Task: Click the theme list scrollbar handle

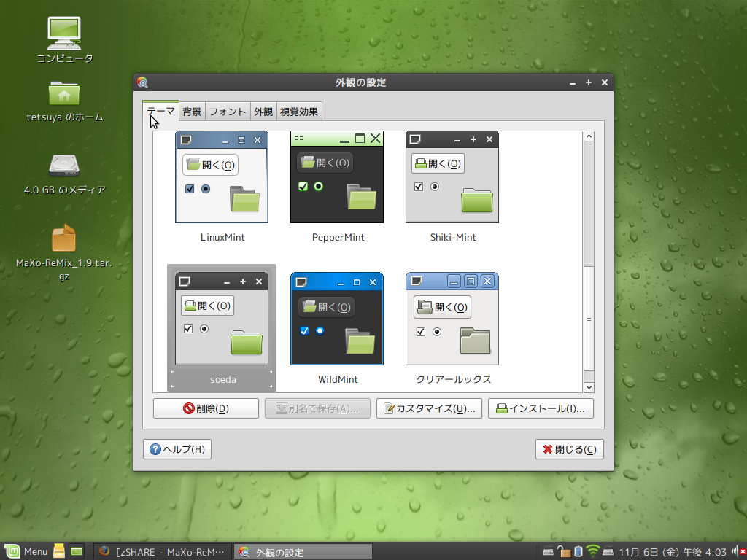Action: [589, 318]
